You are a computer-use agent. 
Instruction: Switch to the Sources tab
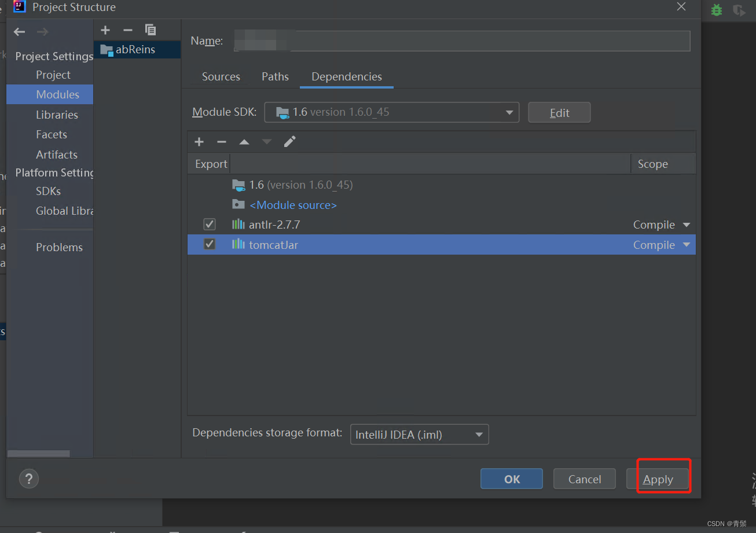221,76
